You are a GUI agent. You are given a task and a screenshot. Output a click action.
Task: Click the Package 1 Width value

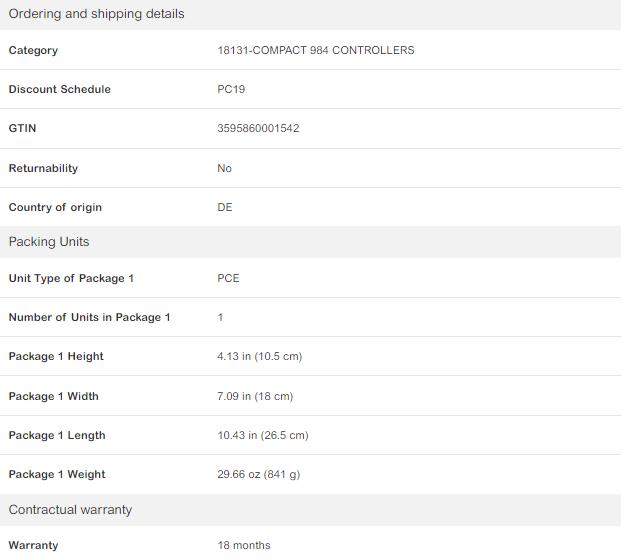tap(255, 396)
